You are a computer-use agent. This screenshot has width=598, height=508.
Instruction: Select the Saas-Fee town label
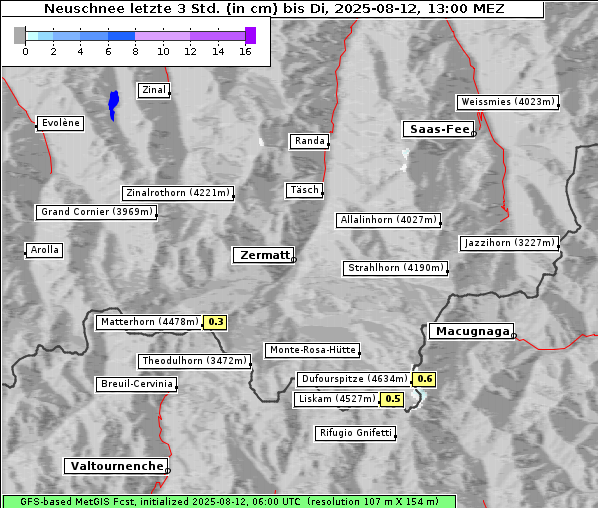coord(439,129)
